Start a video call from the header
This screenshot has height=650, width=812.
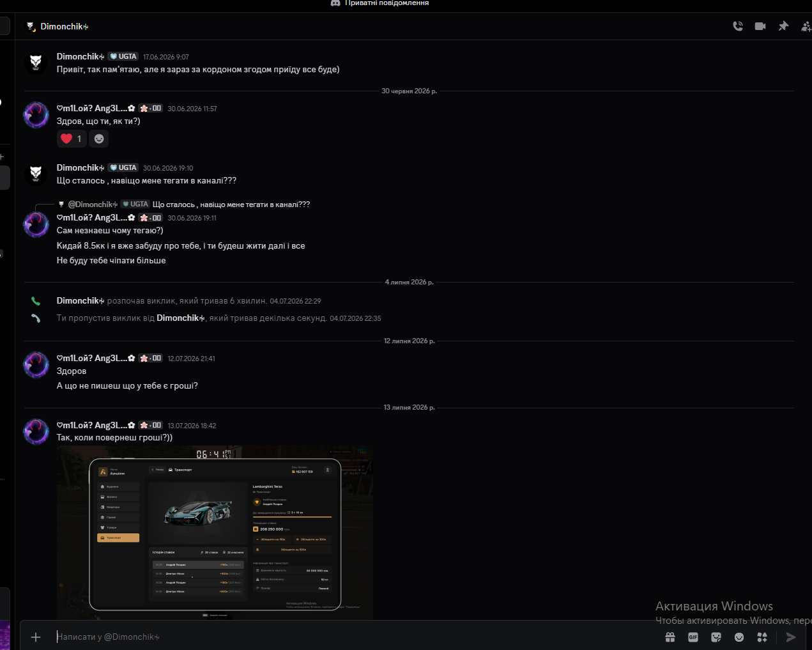(760, 26)
